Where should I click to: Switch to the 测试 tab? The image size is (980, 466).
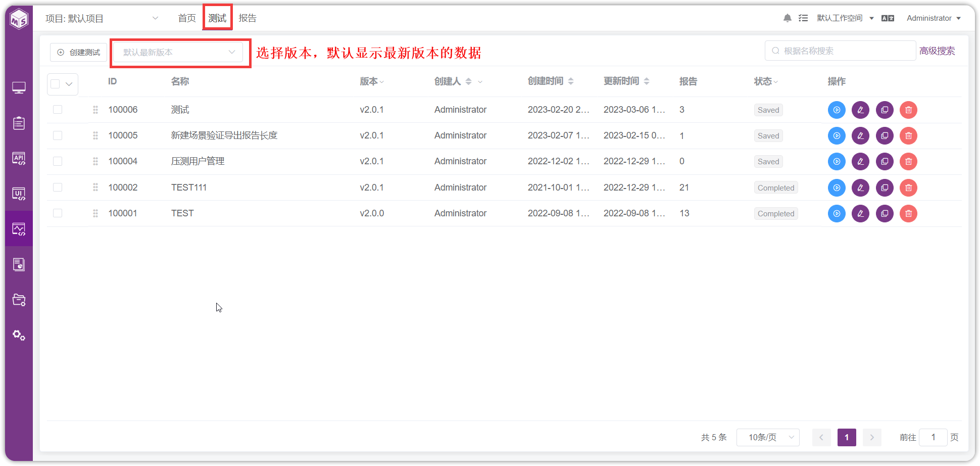tap(217, 18)
